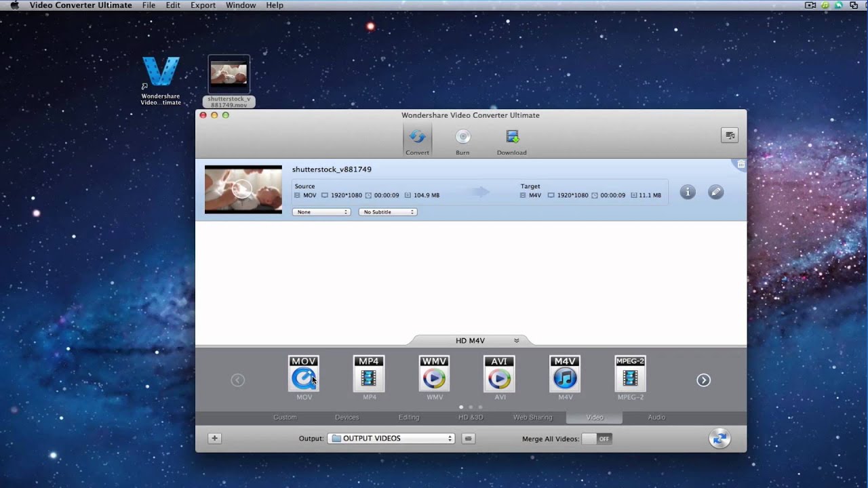Play the shutterstock video thumbnail preview
Screen dimensions: 868x488
pyautogui.click(x=243, y=189)
